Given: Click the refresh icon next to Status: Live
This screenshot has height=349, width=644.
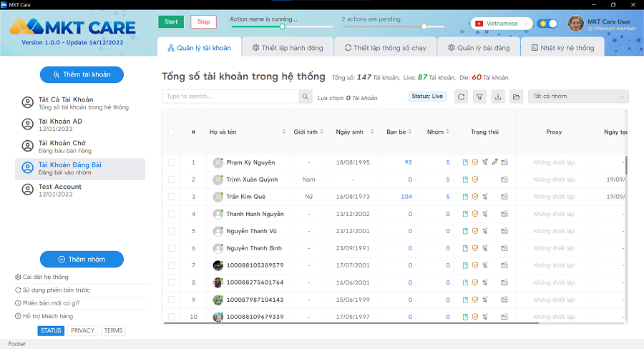Looking at the screenshot, I should pyautogui.click(x=462, y=97).
